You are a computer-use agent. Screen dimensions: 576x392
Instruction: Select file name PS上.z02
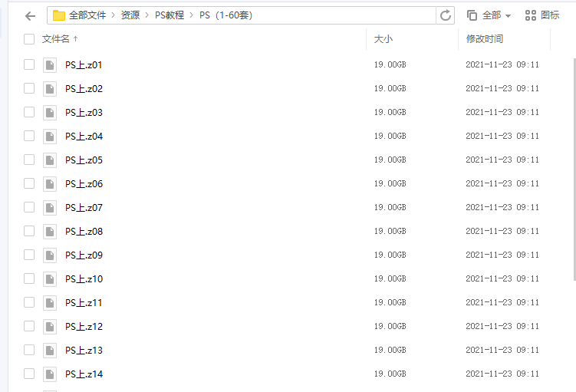pyautogui.click(x=84, y=89)
